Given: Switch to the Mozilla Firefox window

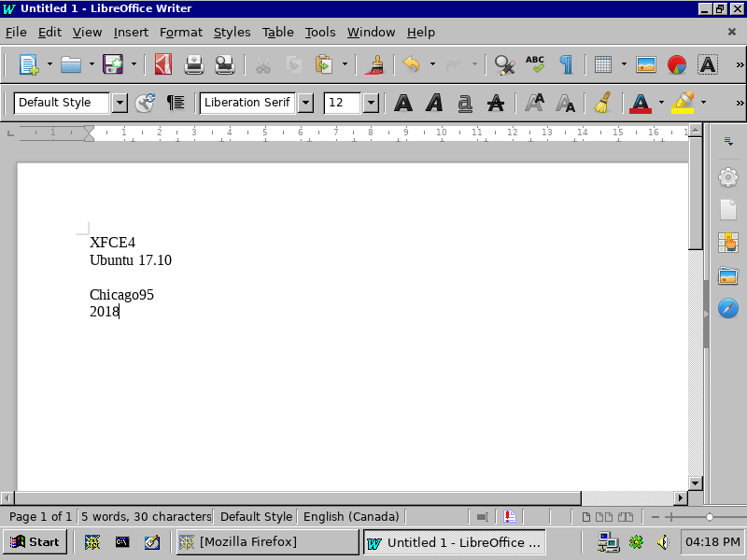Looking at the screenshot, I should [267, 541].
